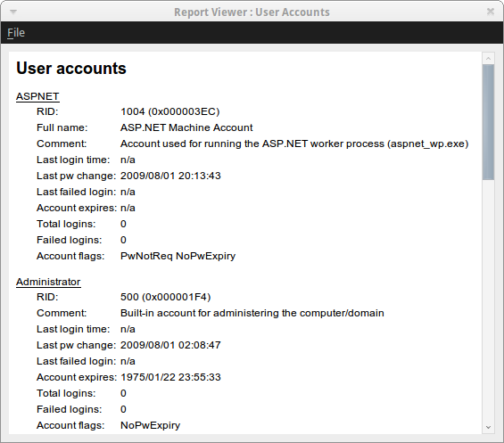
Task: Click the scrollbar up arrow
Action: pyautogui.click(x=488, y=59)
